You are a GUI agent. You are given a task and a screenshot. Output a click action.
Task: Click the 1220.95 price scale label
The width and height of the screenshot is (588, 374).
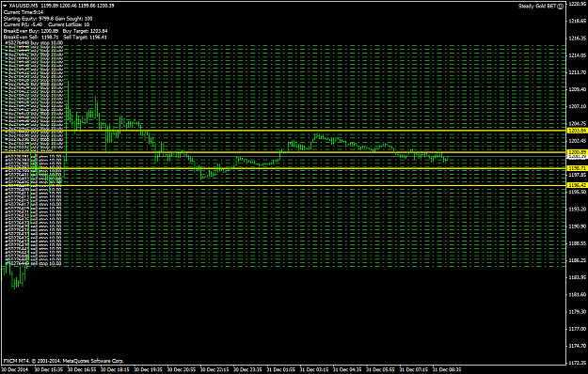click(578, 4)
